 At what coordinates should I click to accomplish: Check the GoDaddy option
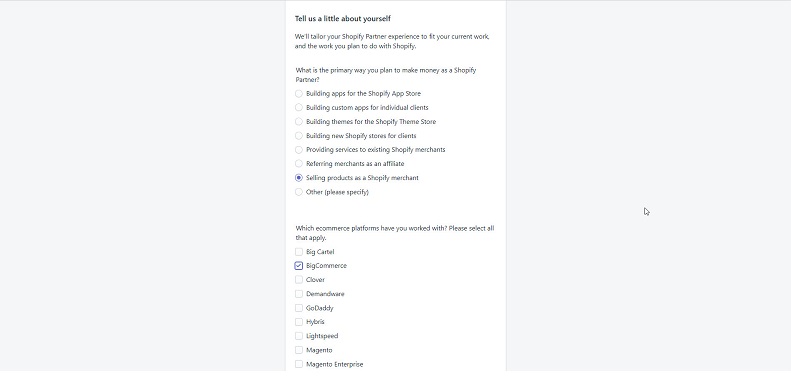(x=299, y=308)
